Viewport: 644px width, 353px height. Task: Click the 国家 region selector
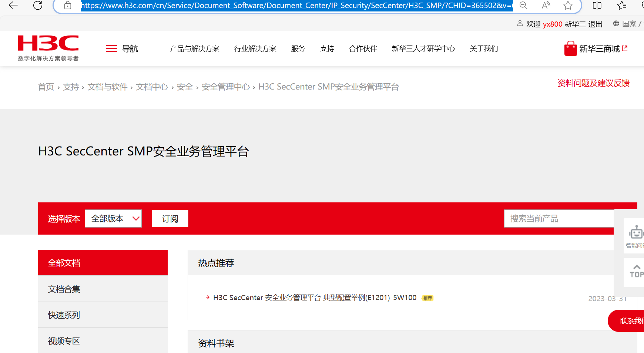629,24
